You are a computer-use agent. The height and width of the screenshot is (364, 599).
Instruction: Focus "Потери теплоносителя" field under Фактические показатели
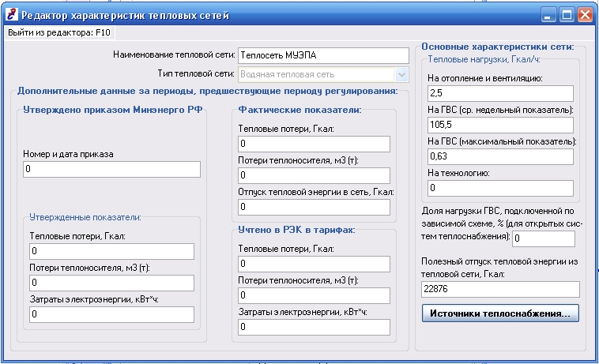pos(314,175)
